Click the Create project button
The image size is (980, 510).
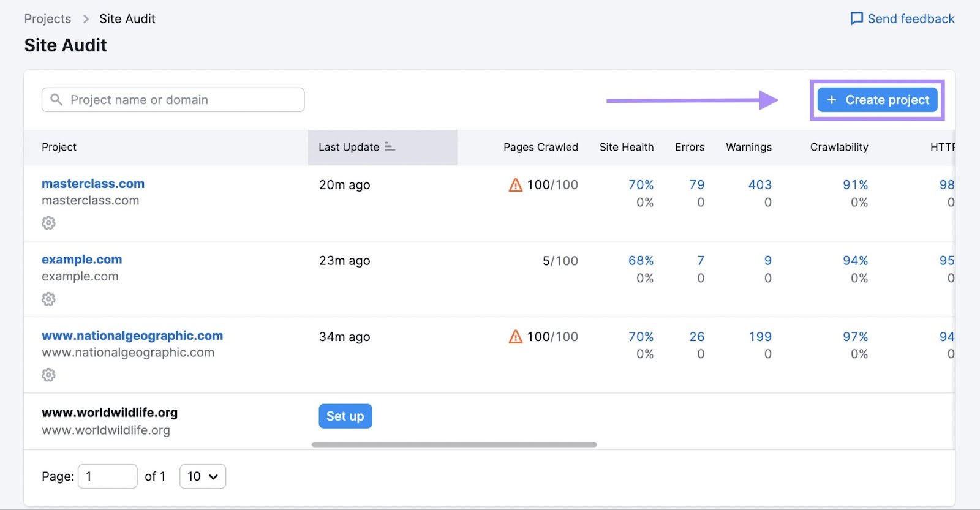877,100
